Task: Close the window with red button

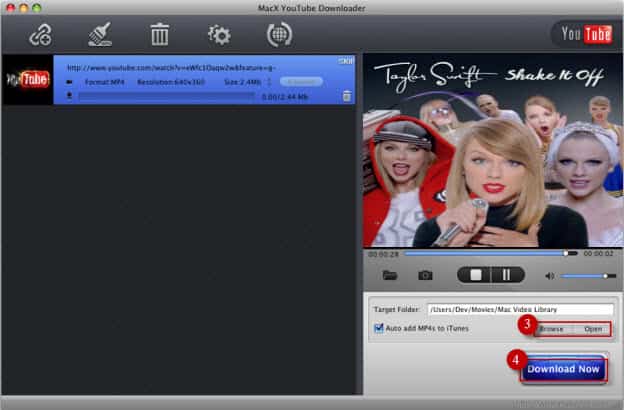Action: click(x=11, y=8)
